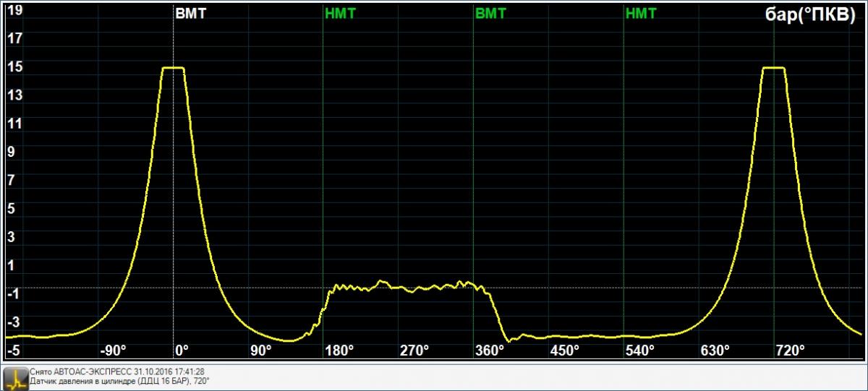Click the first green НМТ marker label
868x391 pixels.
point(341,13)
